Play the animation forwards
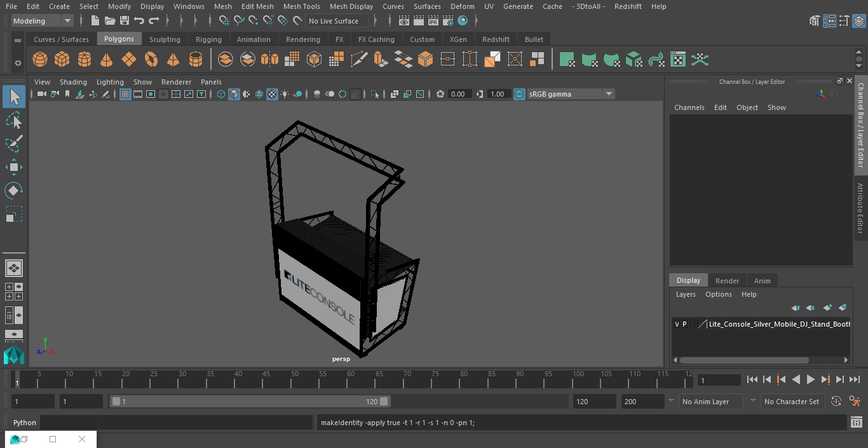 click(811, 379)
